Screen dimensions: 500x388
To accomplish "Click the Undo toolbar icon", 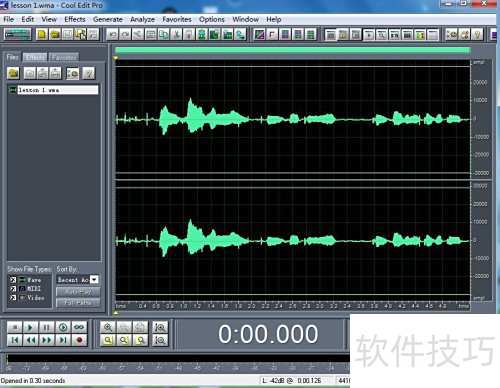I will [113, 34].
